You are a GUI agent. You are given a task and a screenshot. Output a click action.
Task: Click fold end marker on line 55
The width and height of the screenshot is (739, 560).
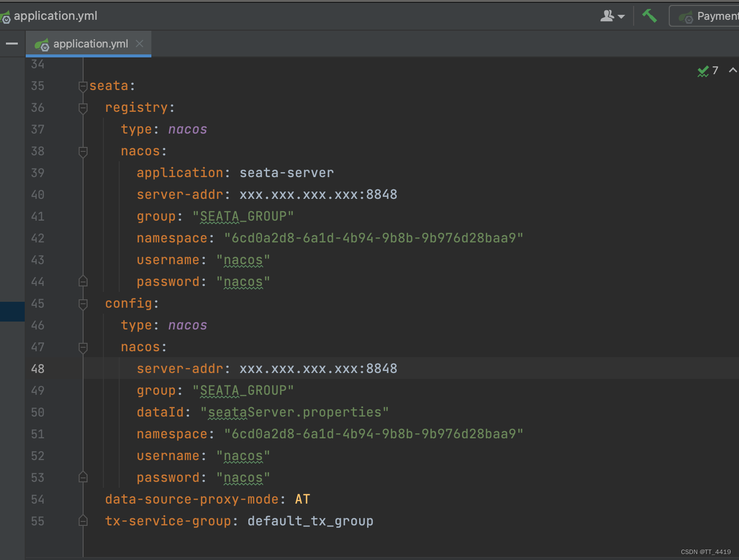(83, 521)
